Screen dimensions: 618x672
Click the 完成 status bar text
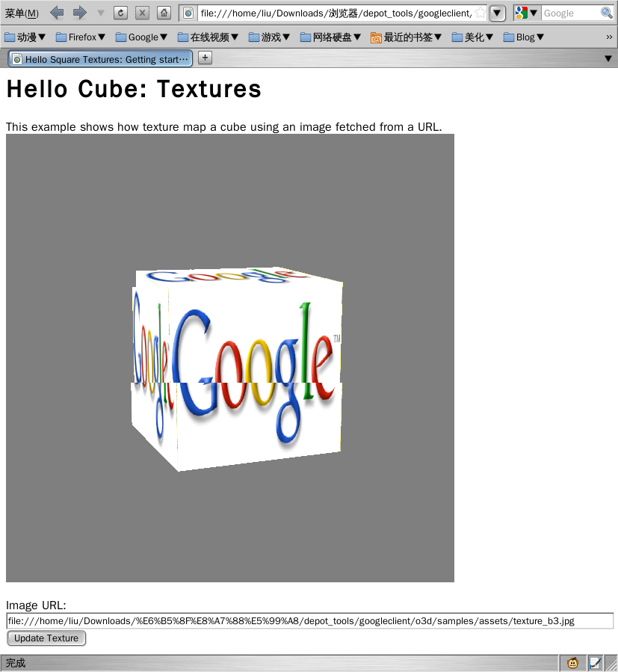click(16, 663)
